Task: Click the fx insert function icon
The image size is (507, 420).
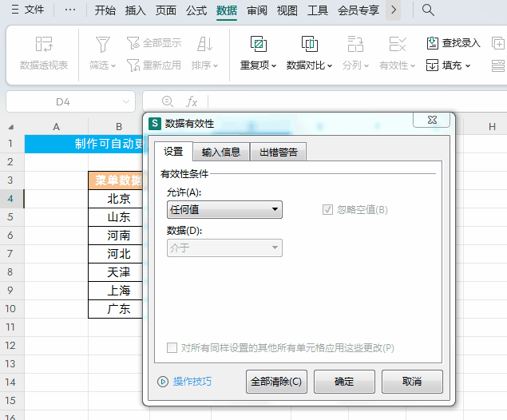Action: (192, 102)
